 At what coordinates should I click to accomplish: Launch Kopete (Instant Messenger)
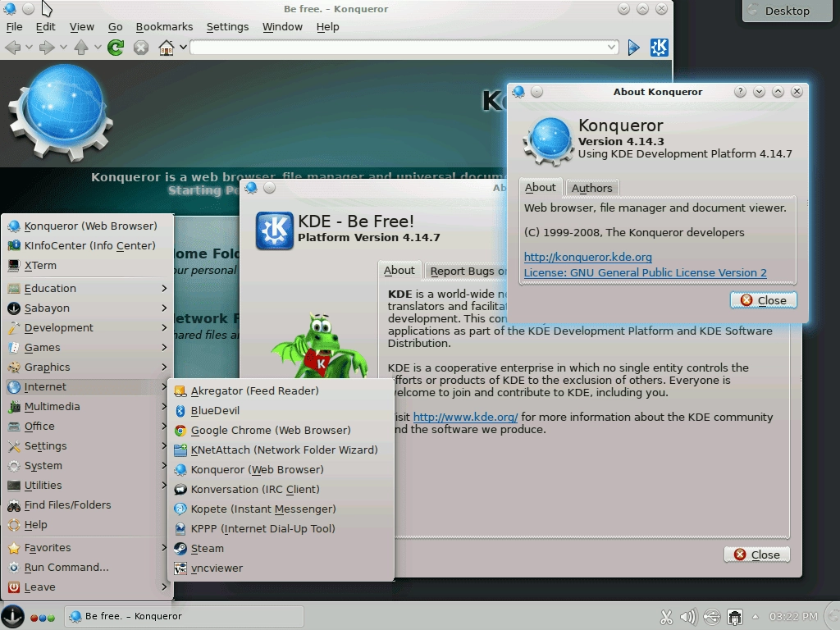click(x=281, y=509)
